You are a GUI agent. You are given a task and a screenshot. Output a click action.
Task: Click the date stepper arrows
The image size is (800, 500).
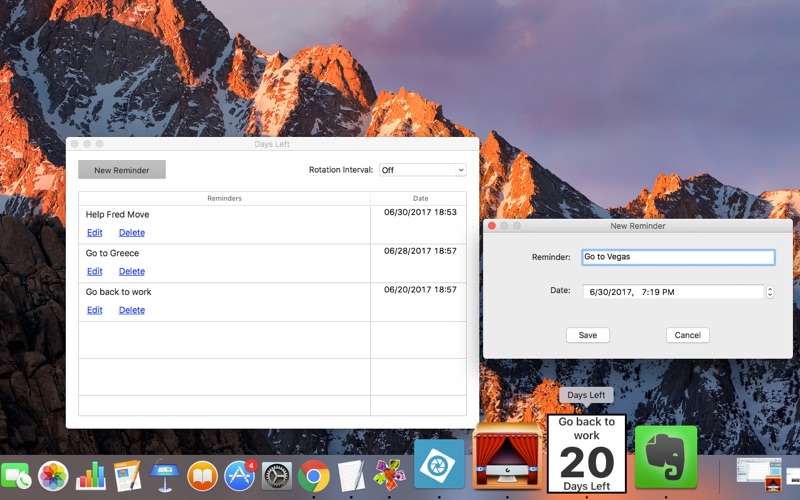coord(770,292)
